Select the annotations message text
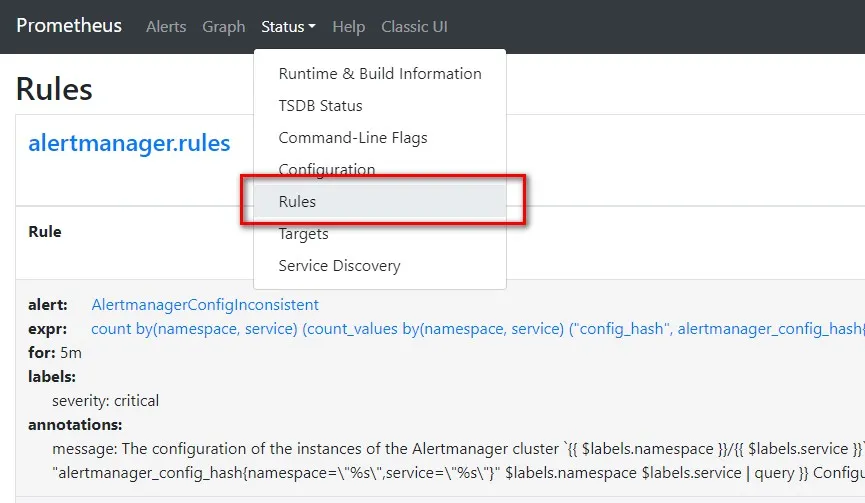Viewport: 865px width, 503px height. coord(458,461)
